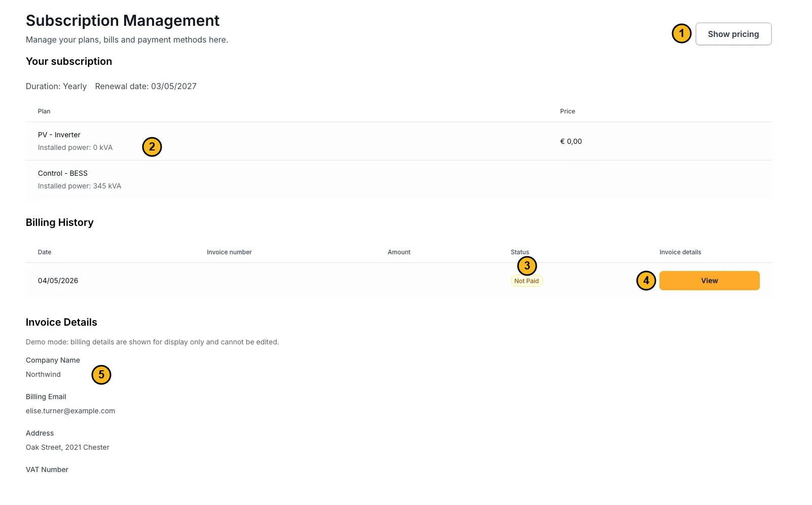Click the Billing Email label
This screenshot has width=812, height=505.
click(46, 397)
